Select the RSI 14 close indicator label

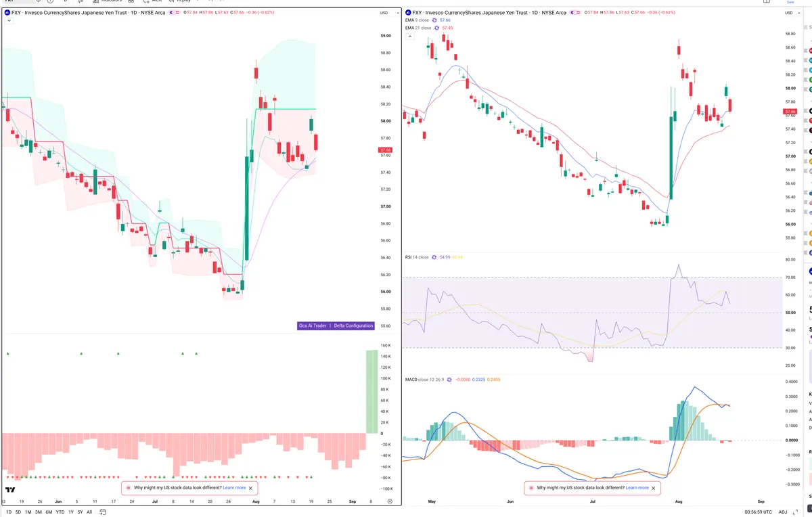[x=417, y=257]
